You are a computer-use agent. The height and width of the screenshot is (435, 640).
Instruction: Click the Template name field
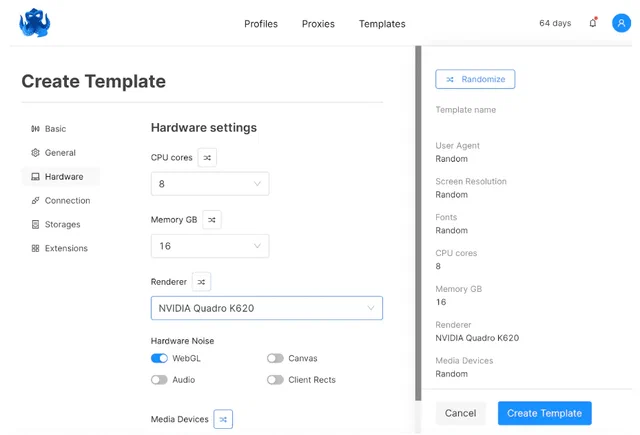(466, 110)
